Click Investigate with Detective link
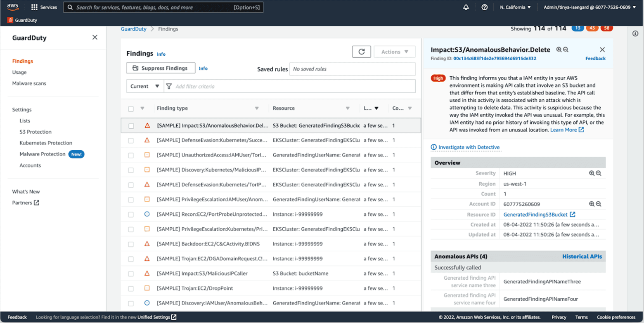The image size is (644, 323). (x=469, y=147)
